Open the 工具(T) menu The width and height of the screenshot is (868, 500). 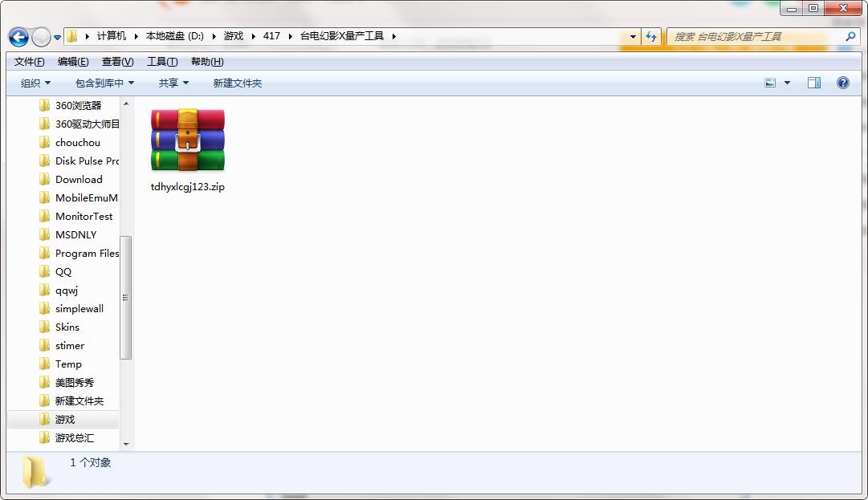tap(162, 61)
